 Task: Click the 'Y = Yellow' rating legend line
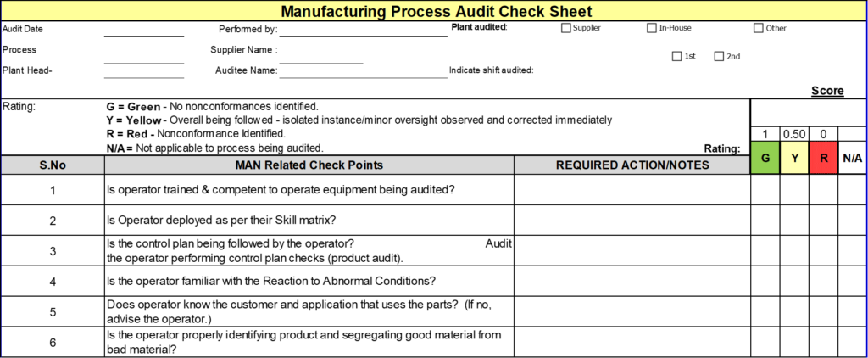[359, 120]
